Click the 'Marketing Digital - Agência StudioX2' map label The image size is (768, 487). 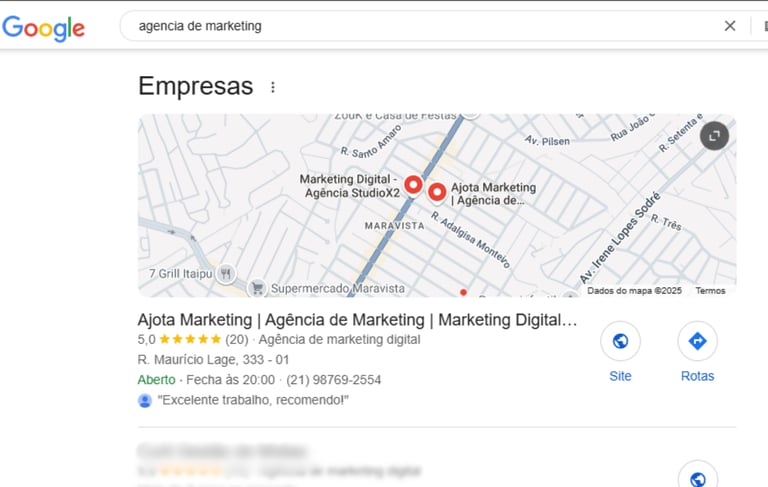[x=350, y=186]
